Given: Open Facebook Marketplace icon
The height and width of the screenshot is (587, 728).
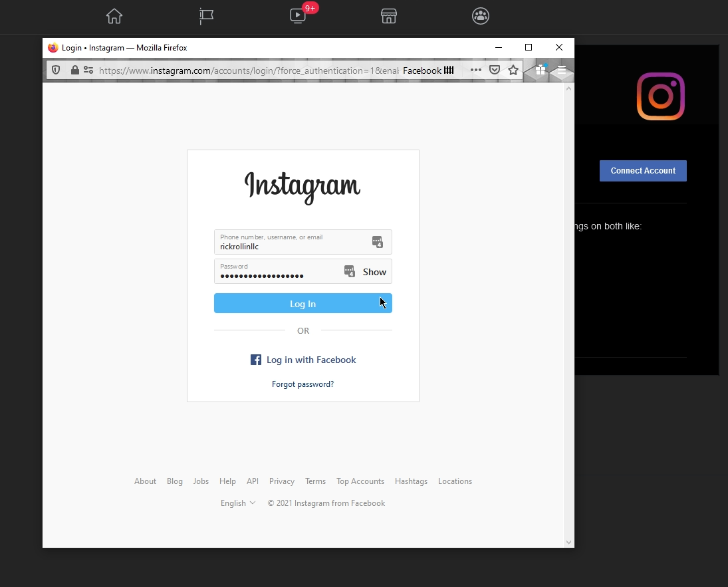Looking at the screenshot, I should pyautogui.click(x=389, y=16).
